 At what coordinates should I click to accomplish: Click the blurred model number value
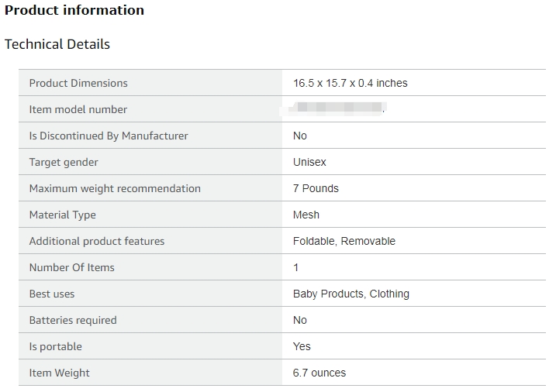click(x=339, y=109)
